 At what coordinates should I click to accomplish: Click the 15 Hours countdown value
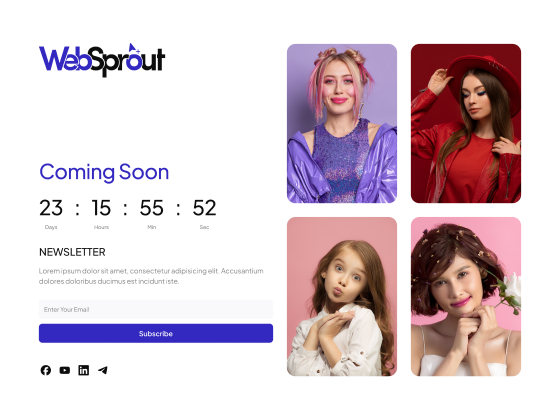[x=101, y=208]
